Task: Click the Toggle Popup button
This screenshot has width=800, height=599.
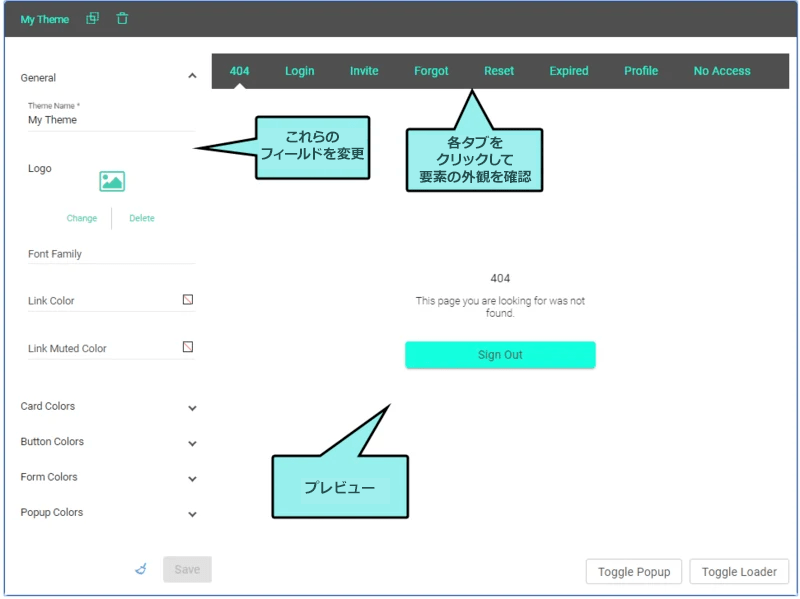Action: 634,571
